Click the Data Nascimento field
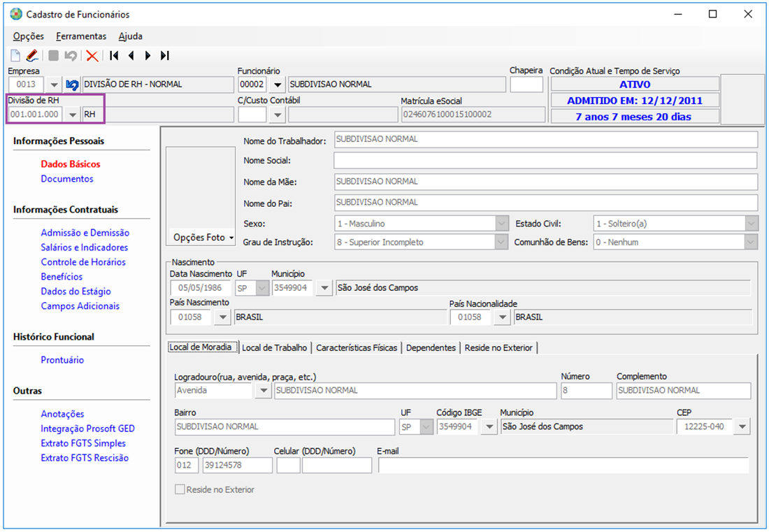The height and width of the screenshot is (532, 769). (201, 288)
